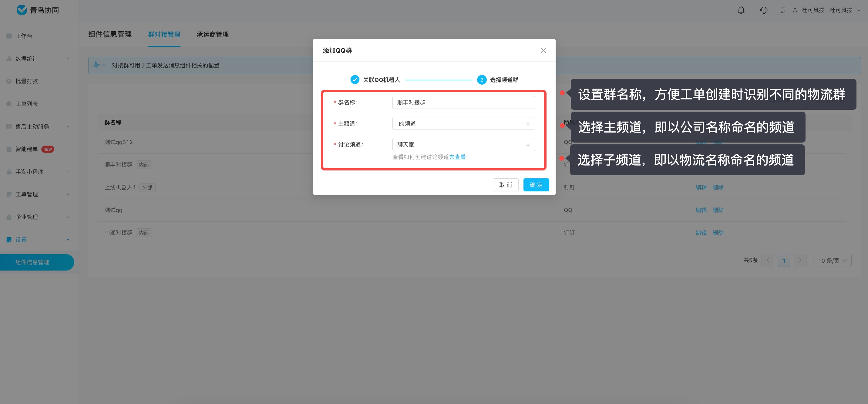Click 删除 for 中通对接群 row
The width and height of the screenshot is (868, 404).
click(718, 233)
